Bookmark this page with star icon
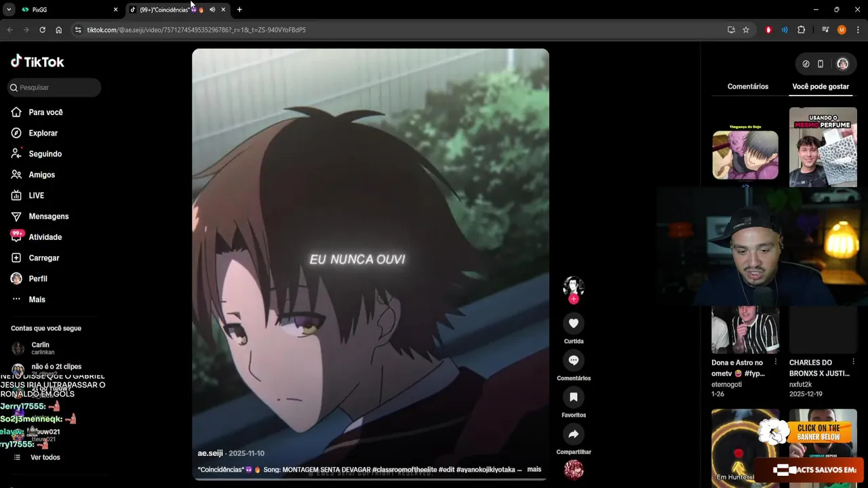868x488 pixels. [x=746, y=30]
